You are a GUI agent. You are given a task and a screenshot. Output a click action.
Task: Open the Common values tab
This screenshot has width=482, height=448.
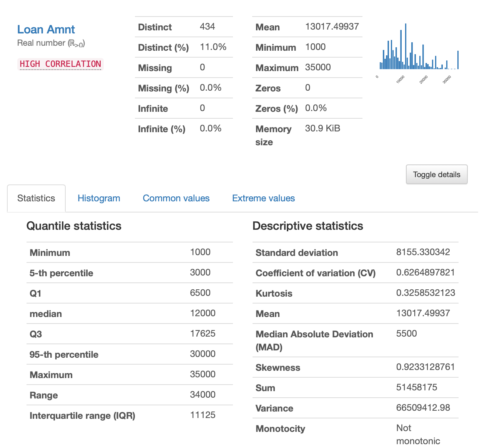176,198
